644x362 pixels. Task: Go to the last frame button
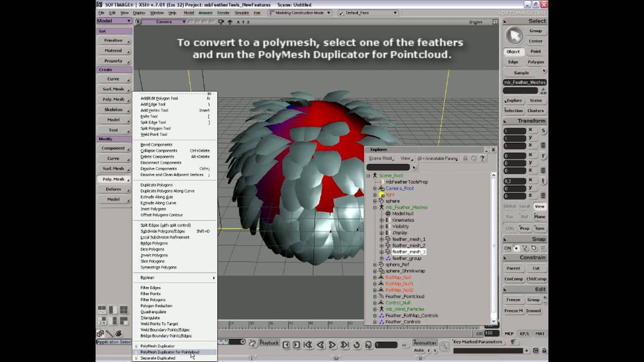[345, 345]
